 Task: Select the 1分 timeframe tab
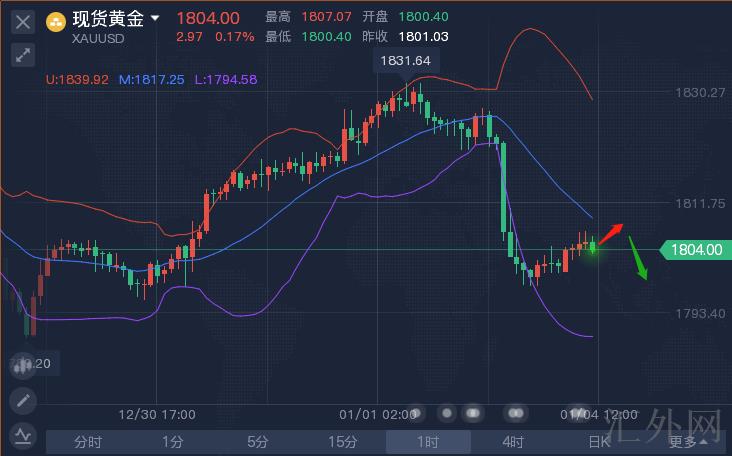pyautogui.click(x=173, y=441)
